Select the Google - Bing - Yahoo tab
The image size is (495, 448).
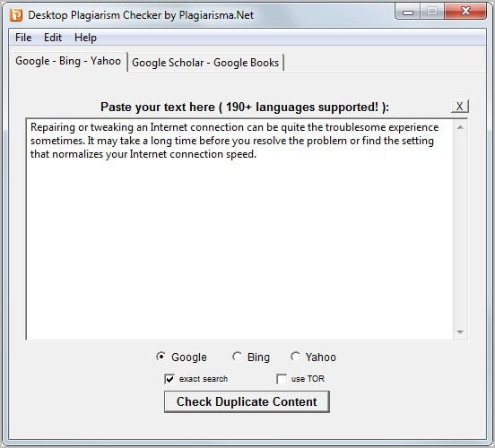[68, 61]
